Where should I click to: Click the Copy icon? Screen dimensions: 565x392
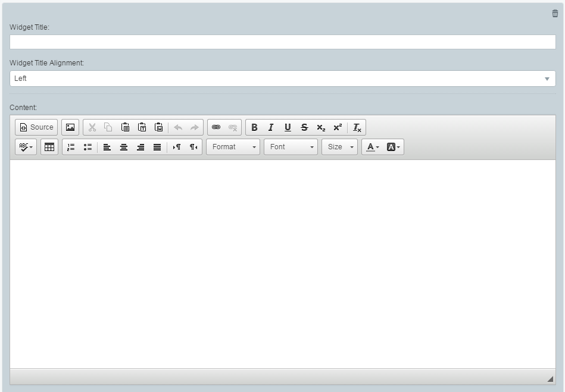tap(108, 127)
